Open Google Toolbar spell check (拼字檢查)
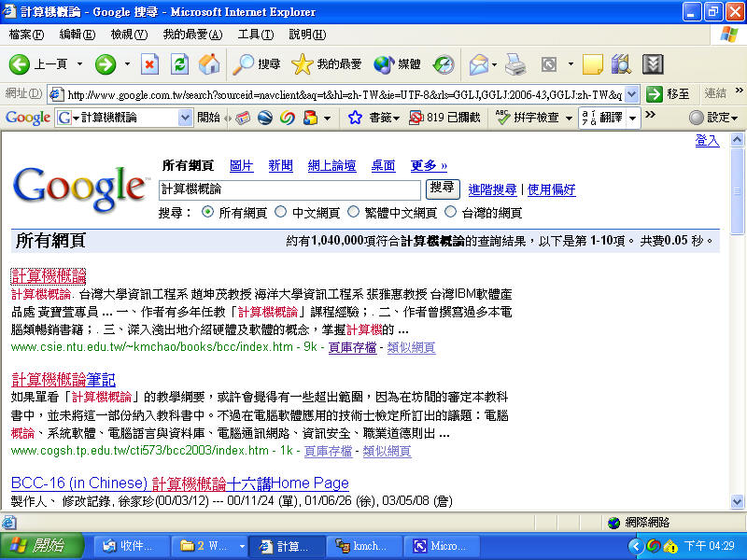Screen dimensions: 747x560 (x=528, y=118)
